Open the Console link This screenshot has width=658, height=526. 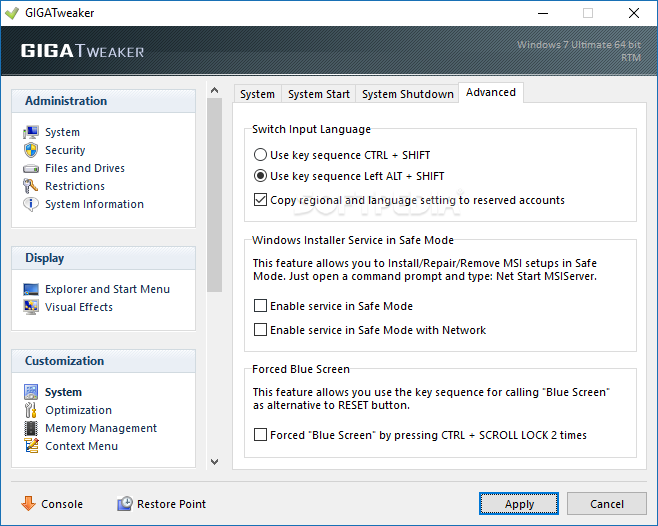click(x=62, y=504)
